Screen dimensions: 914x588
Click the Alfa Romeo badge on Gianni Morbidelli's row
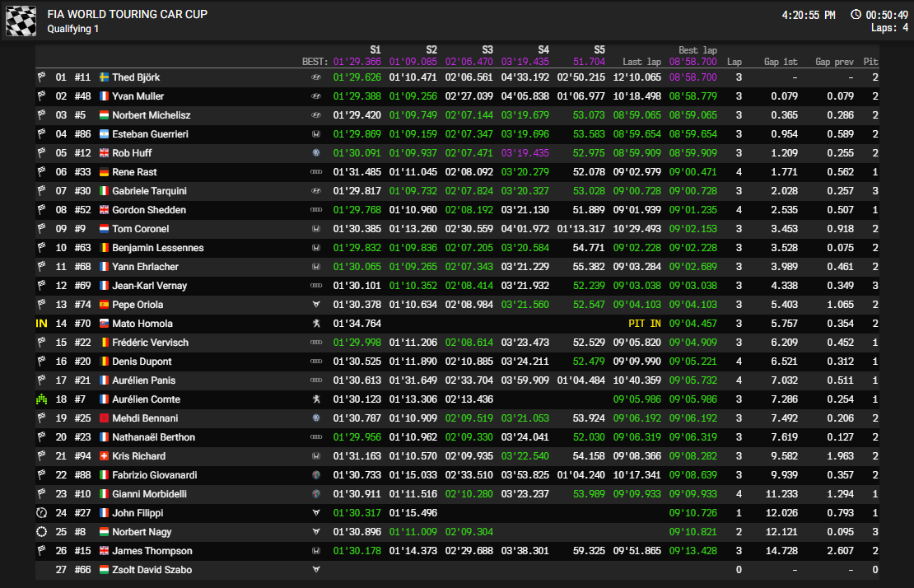pos(315,493)
